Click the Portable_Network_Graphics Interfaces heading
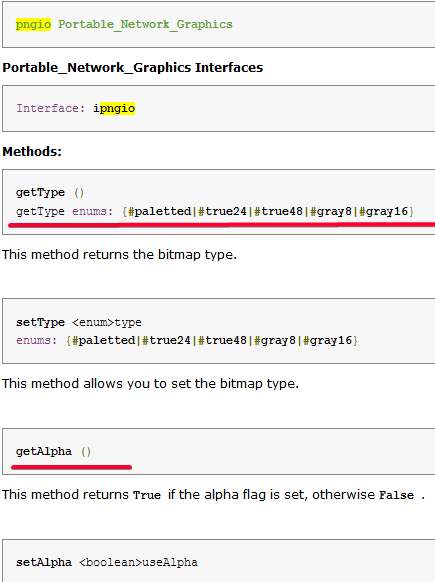Image resolution: width=435 pixels, height=582 pixels. point(133,68)
